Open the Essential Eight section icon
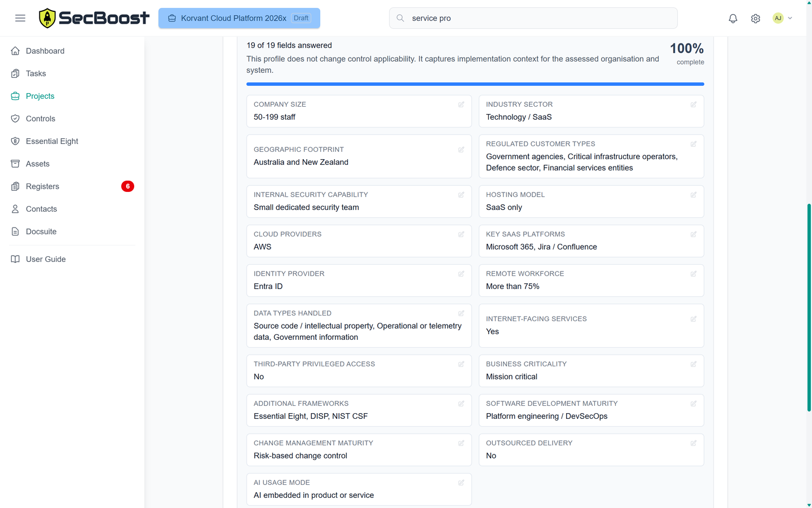Screen dimensions: 812x508 (15, 141)
